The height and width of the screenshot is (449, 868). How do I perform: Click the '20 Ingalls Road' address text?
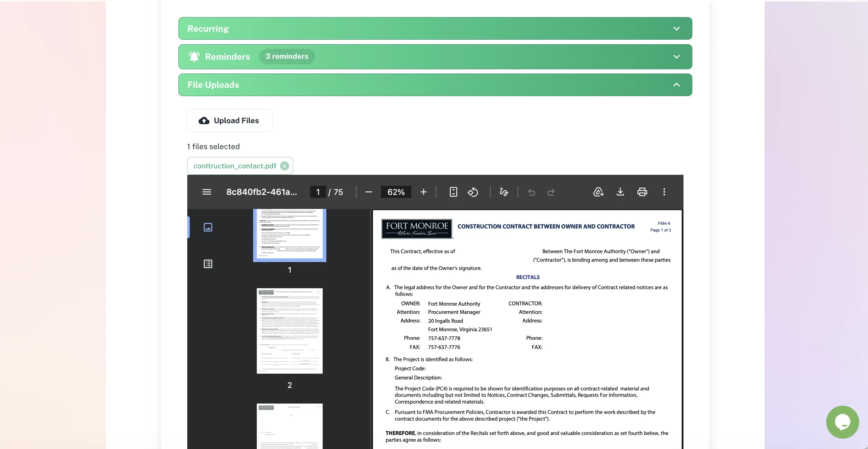pyautogui.click(x=446, y=321)
